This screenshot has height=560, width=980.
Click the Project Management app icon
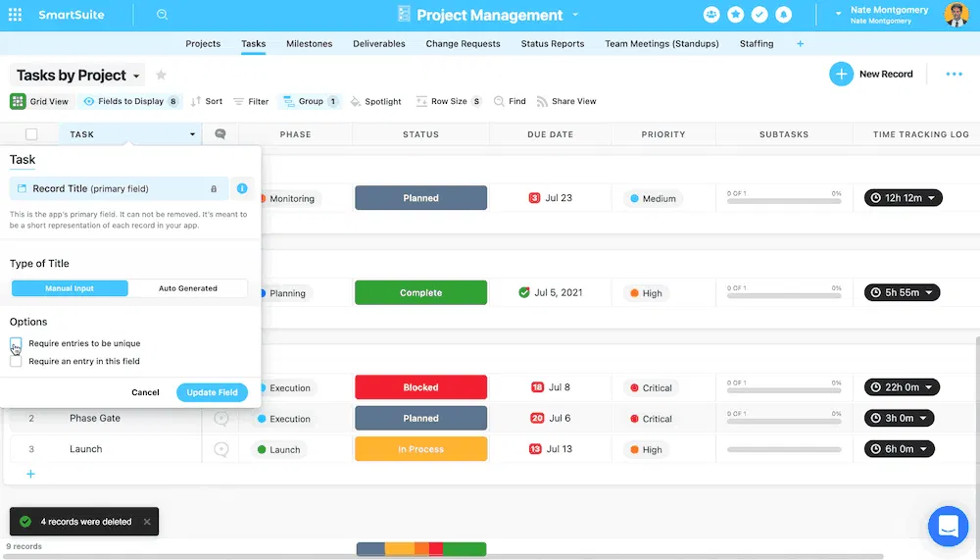(404, 15)
